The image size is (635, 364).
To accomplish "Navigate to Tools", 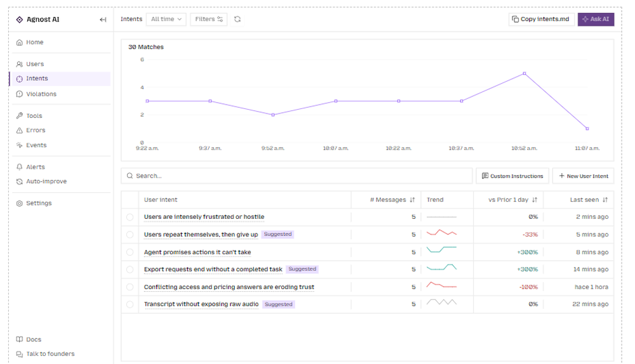I will pyautogui.click(x=60, y=116).
